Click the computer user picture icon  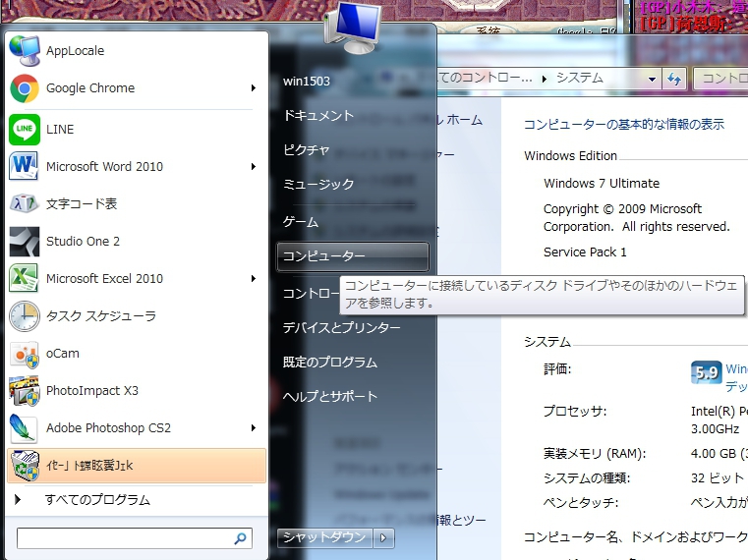tap(352, 28)
